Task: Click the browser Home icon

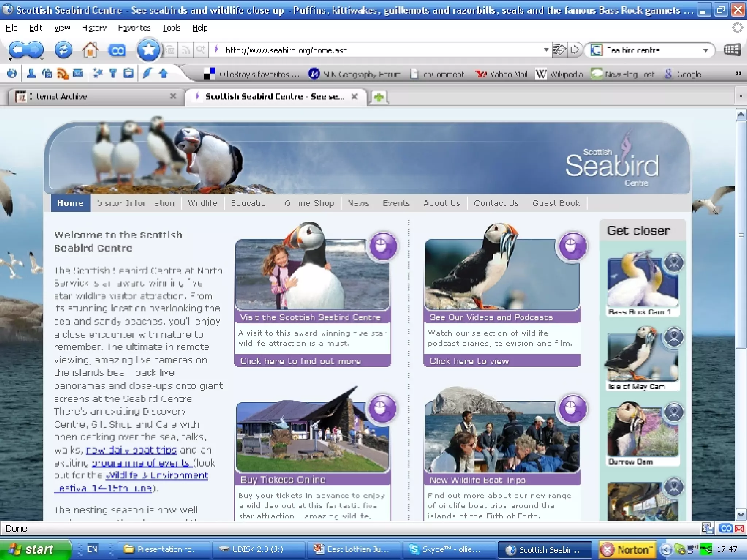Action: [90, 50]
